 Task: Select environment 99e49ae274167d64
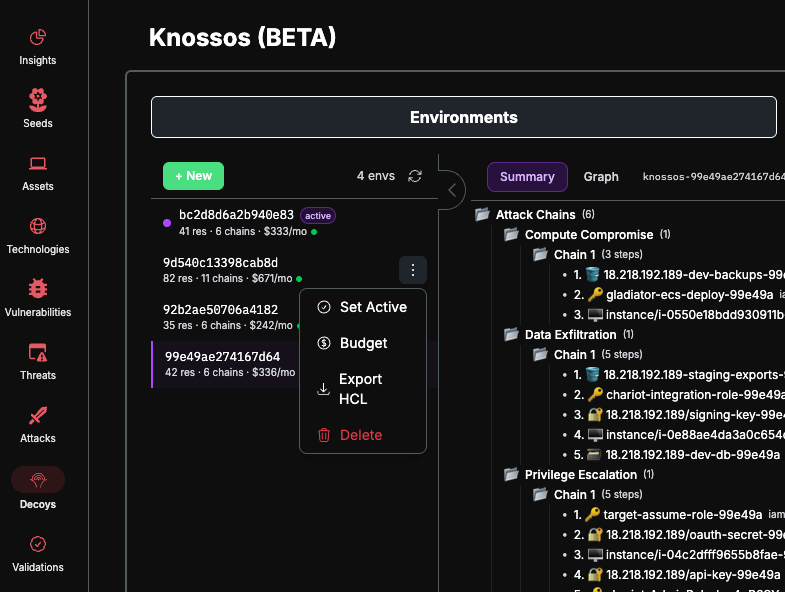coord(225,364)
